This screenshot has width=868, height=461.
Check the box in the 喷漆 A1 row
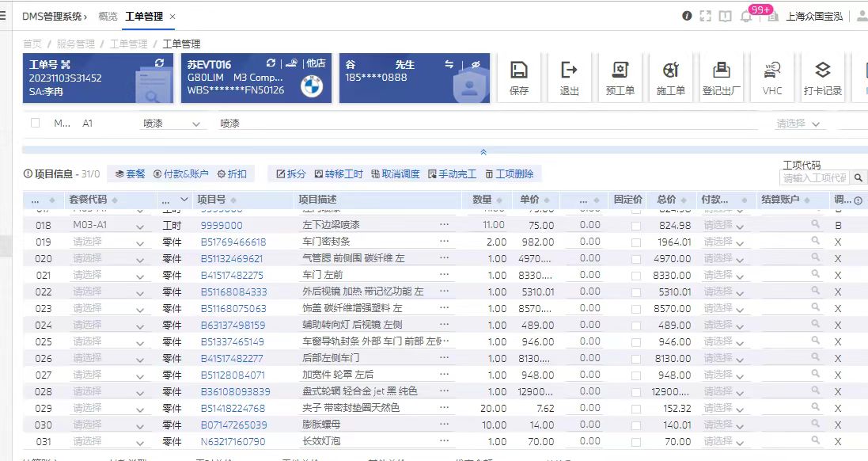pos(36,123)
